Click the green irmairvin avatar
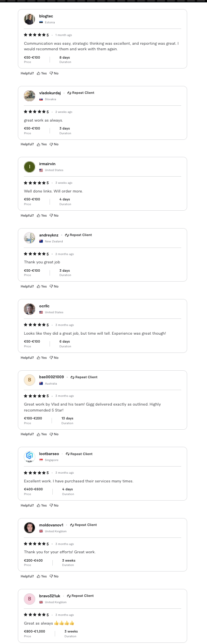Image resolution: width=207 pixels, height=644 pixels. pos(29,167)
